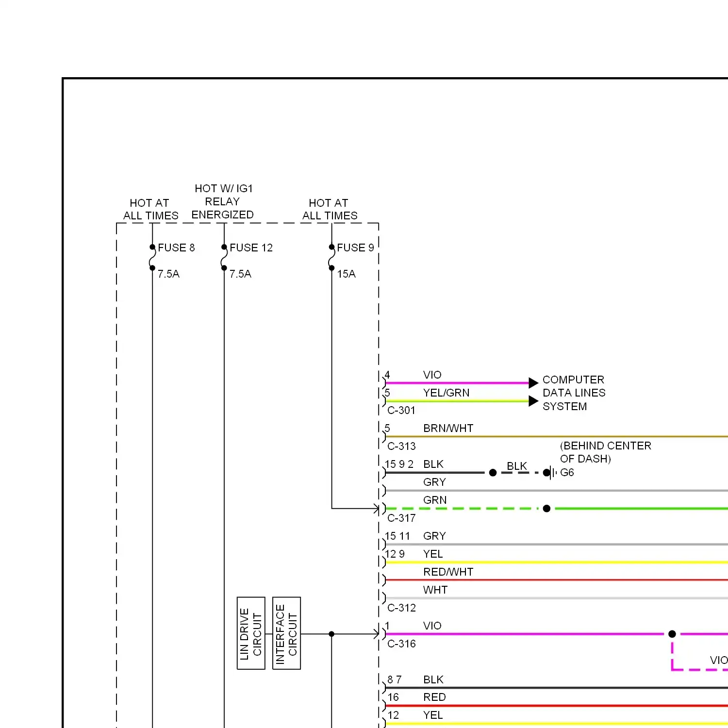Click the GRY label beside pins 15 11
Image resolution: width=728 pixels, height=728 pixels.
(x=434, y=536)
